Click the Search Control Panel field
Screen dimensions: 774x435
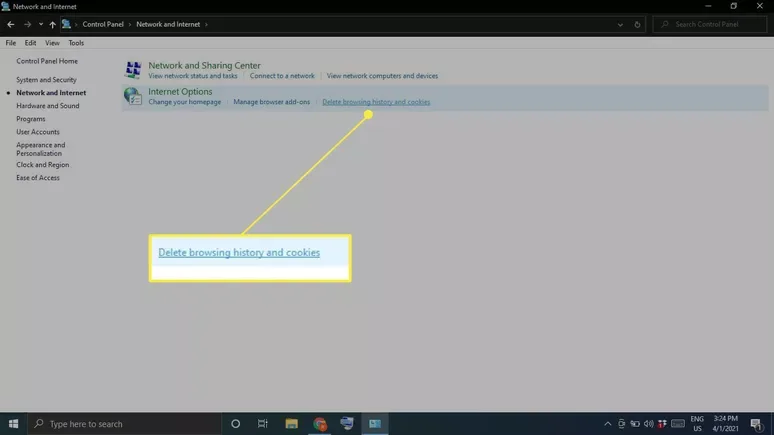click(x=710, y=24)
